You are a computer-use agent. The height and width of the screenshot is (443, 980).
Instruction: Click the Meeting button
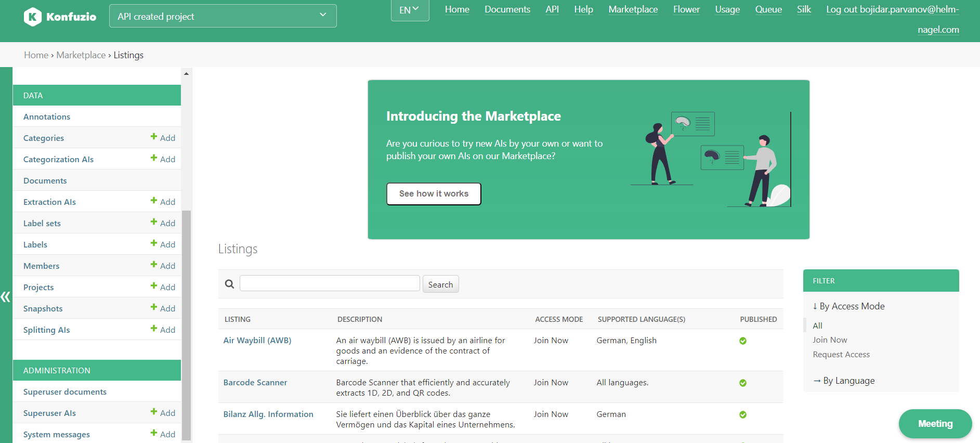(935, 424)
